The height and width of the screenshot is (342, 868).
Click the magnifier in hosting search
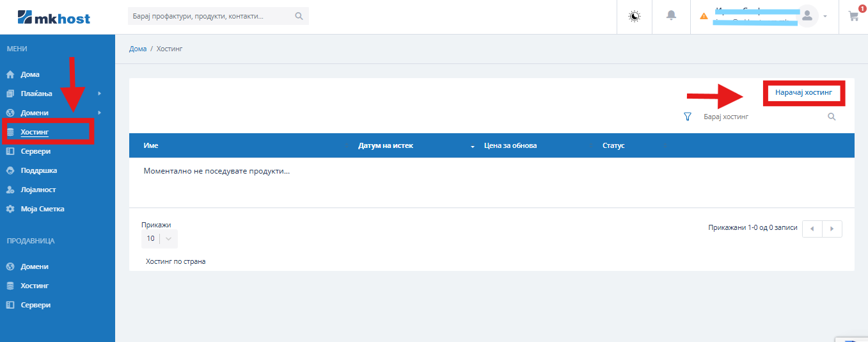(832, 117)
